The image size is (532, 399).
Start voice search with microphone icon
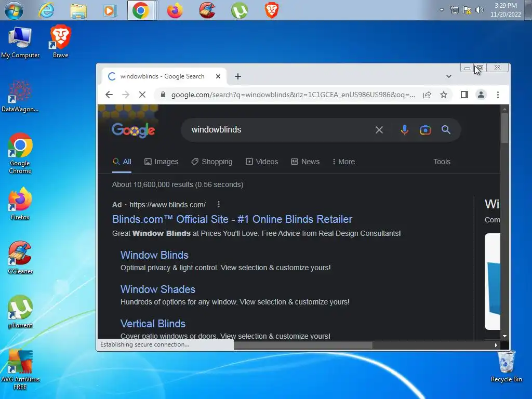404,129
